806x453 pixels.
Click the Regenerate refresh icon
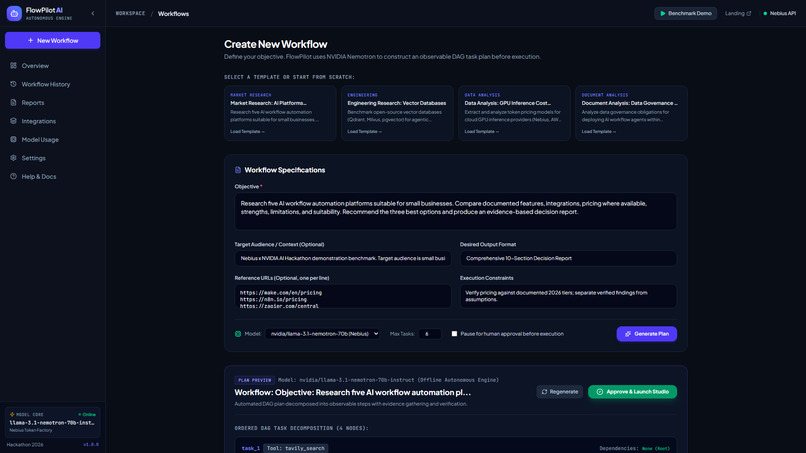(544, 392)
